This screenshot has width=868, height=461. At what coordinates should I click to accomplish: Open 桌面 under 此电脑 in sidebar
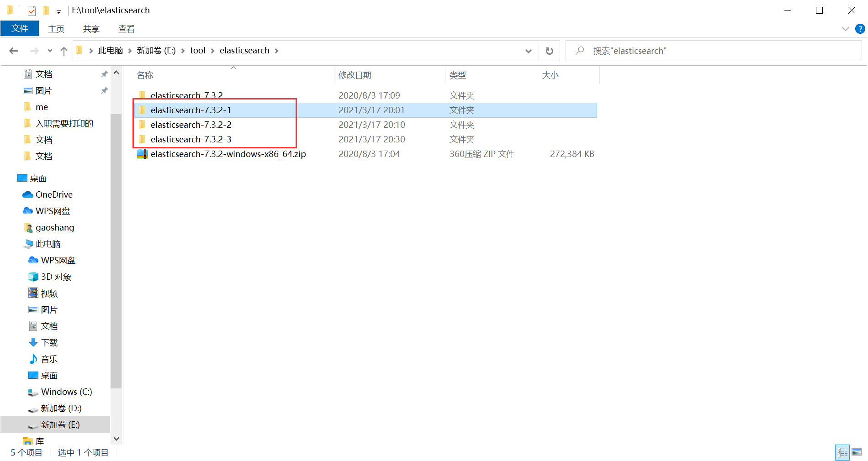(49, 375)
